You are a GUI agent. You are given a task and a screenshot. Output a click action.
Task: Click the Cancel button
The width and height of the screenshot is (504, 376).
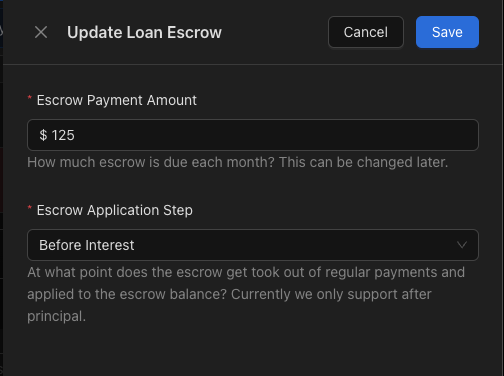pos(366,32)
